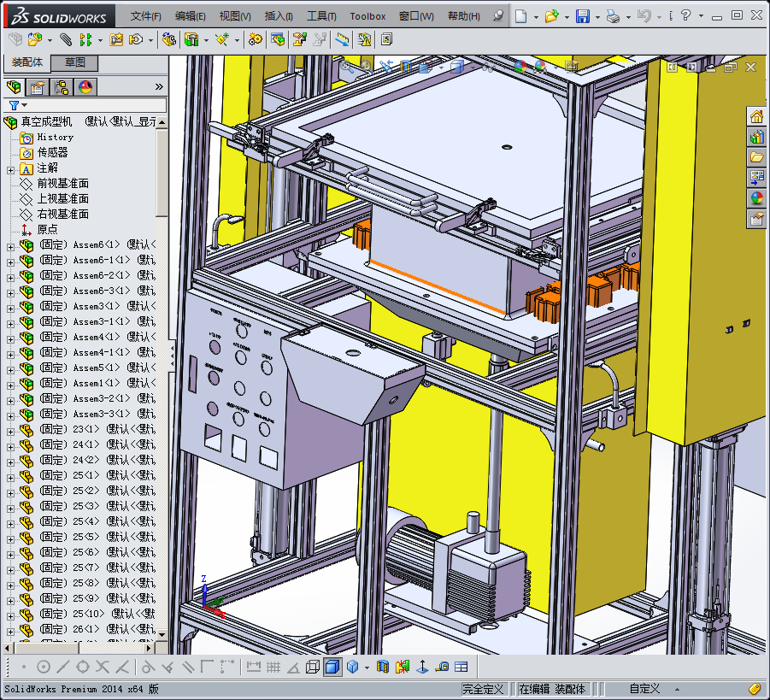
Task: Toggle shaded with edges display mode
Action: (x=332, y=667)
